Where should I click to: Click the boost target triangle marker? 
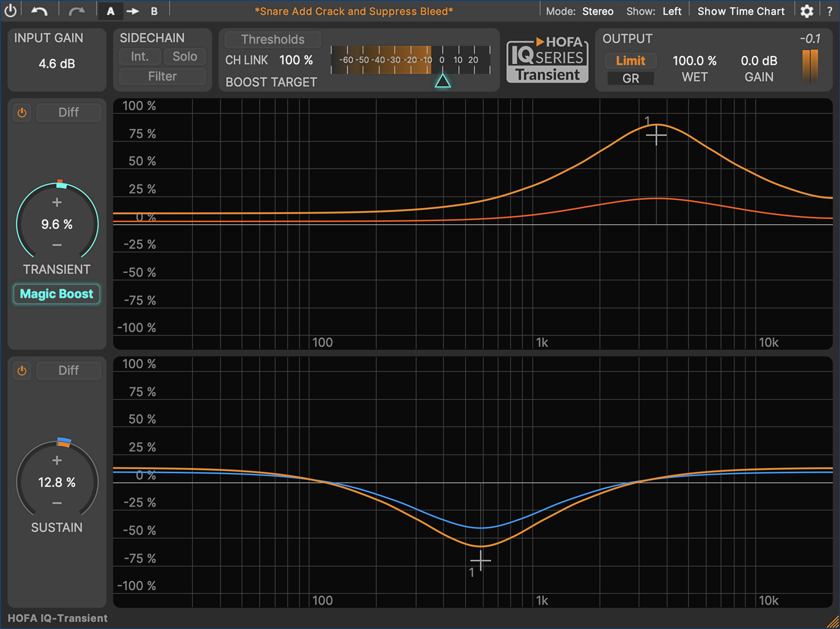pyautogui.click(x=442, y=81)
